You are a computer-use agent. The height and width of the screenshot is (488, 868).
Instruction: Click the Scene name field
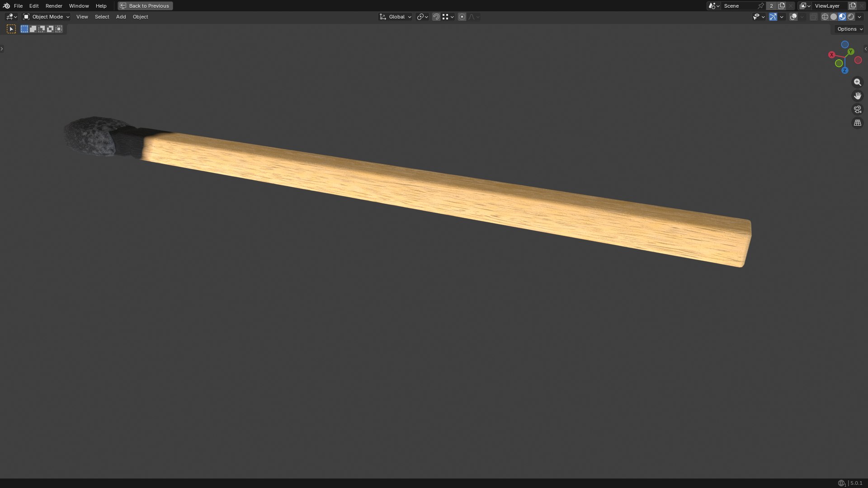click(x=739, y=6)
